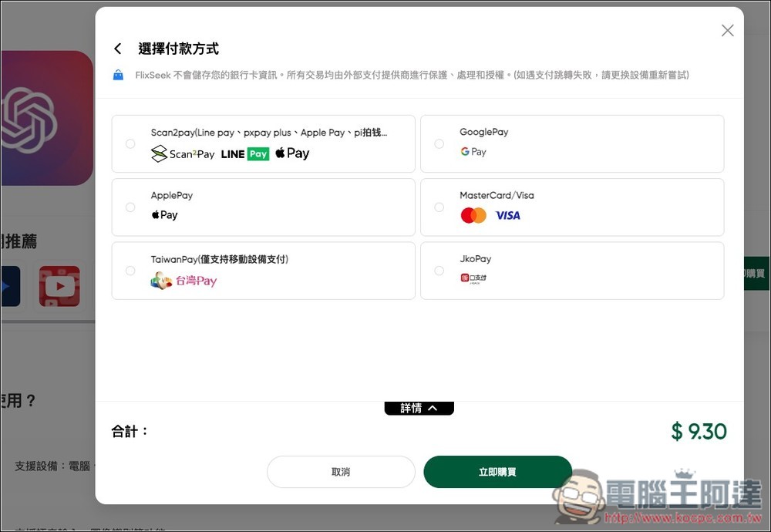Click the G Pay icon under GooglePay
771x532 pixels.
click(x=473, y=152)
